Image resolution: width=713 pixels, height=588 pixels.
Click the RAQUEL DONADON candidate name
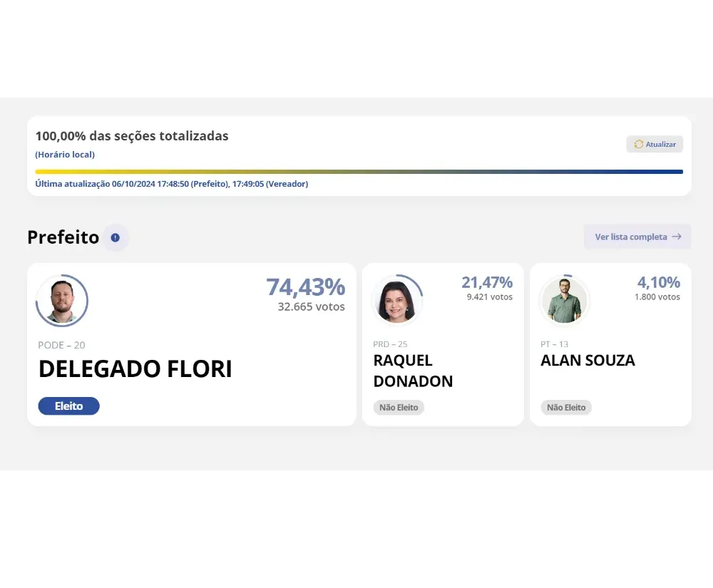(413, 371)
